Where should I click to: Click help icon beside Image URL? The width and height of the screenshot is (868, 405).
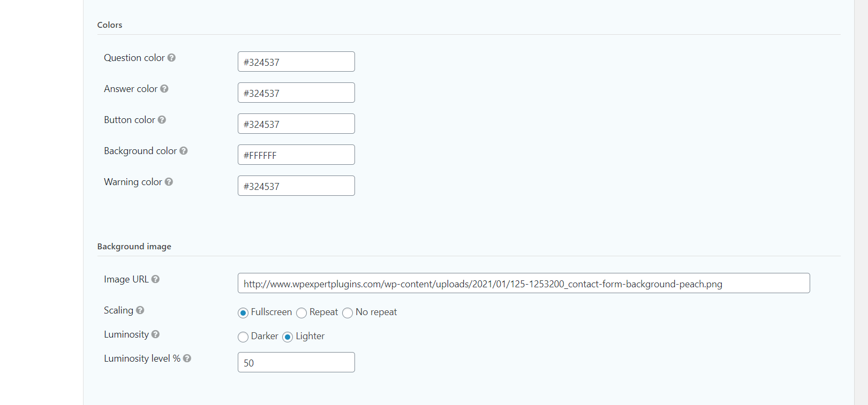(155, 279)
